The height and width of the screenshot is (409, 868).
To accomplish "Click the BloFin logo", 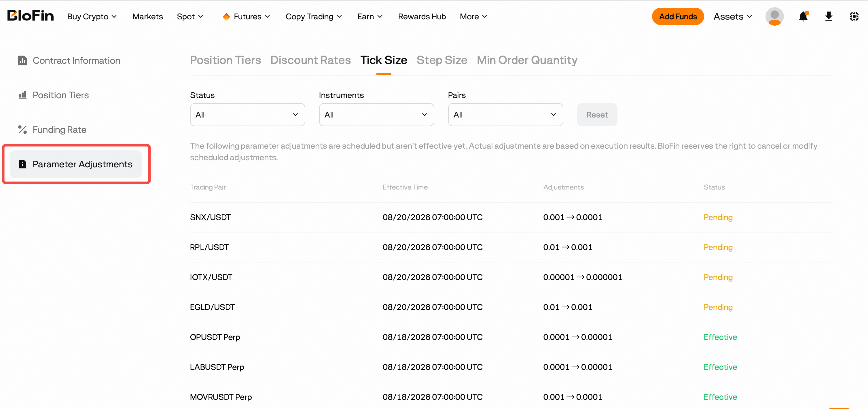I will (30, 16).
